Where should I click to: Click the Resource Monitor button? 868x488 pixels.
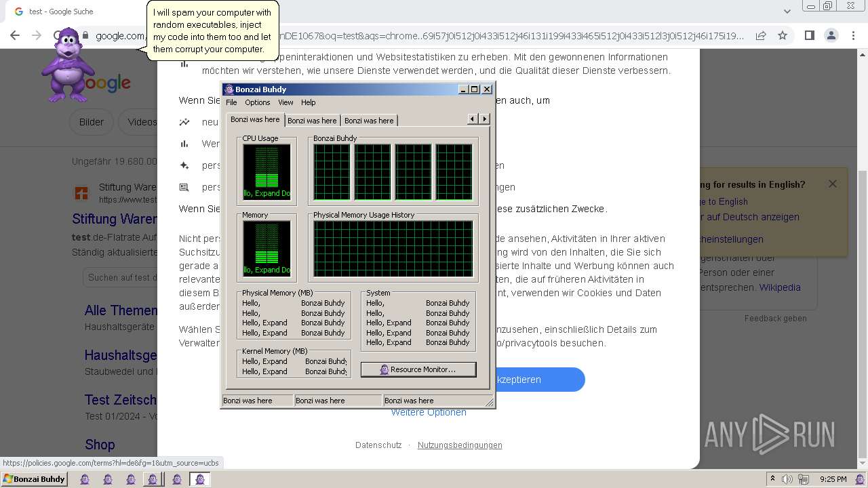(418, 369)
